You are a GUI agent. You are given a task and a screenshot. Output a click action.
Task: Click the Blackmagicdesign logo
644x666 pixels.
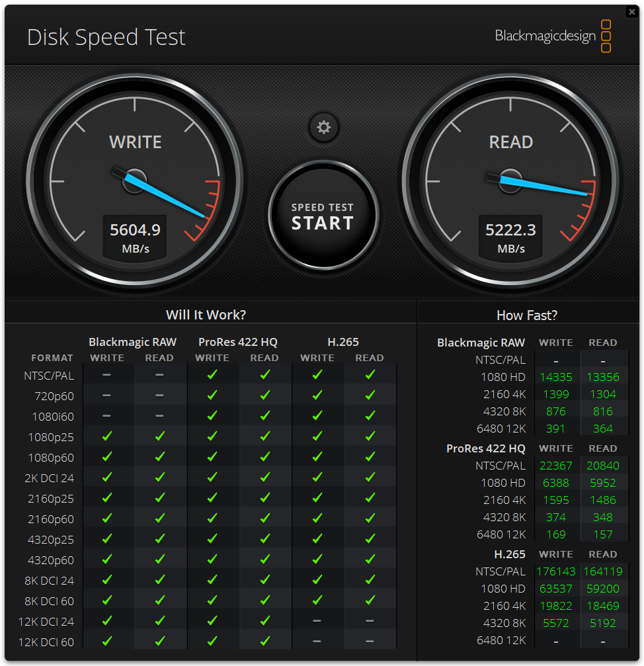pos(553,36)
